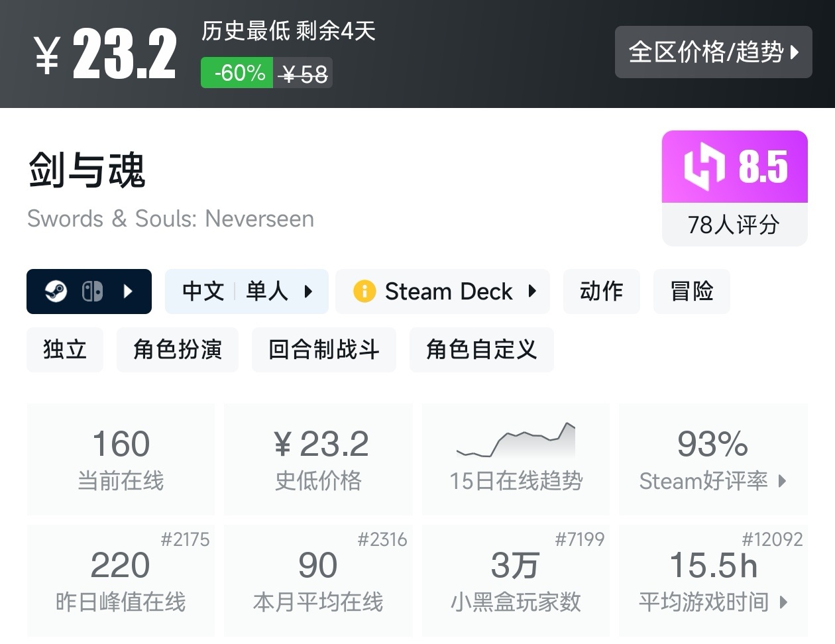Click the 小黑盒玩家数 player count card

tap(516, 581)
